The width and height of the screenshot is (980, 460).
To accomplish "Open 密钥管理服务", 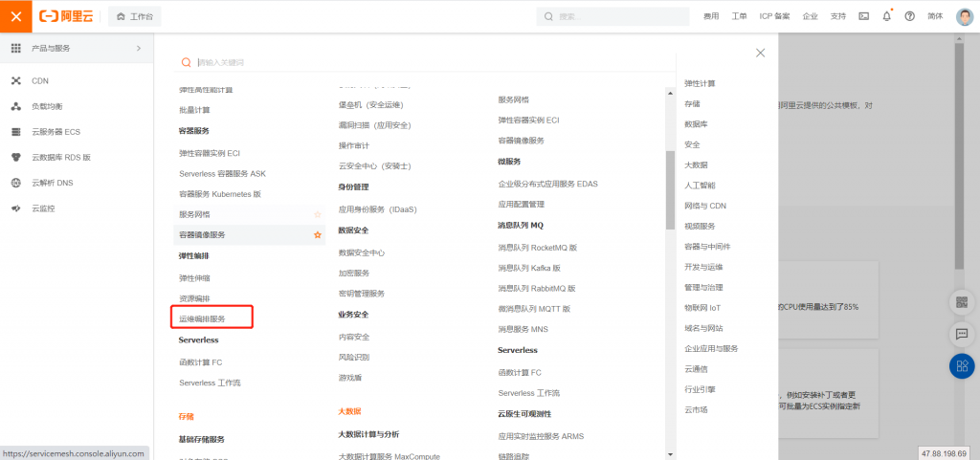I will coord(361,294).
